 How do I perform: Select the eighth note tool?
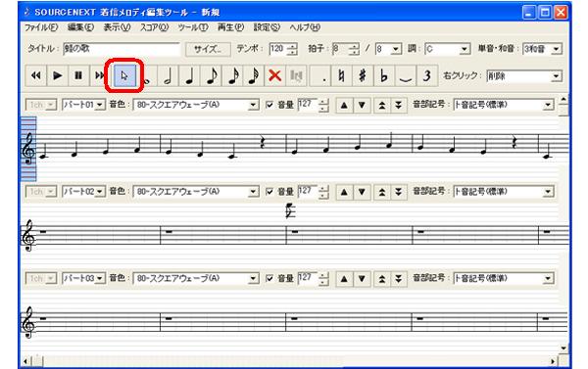(x=211, y=76)
